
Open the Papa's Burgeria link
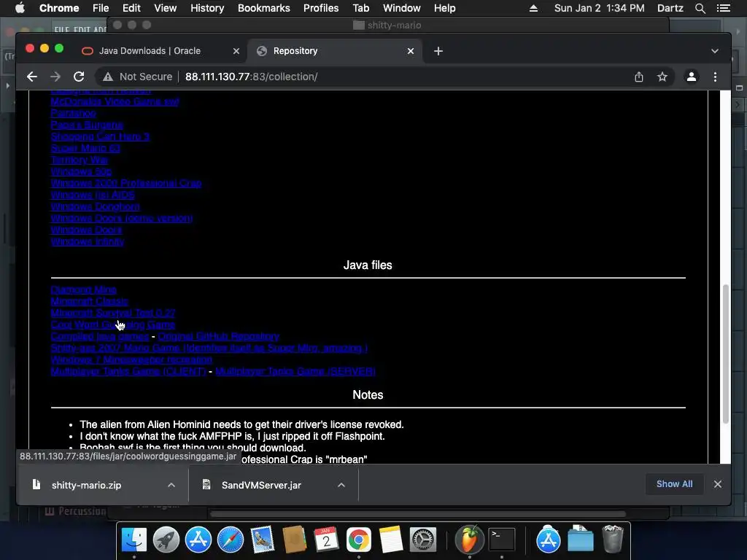pyautogui.click(x=87, y=125)
